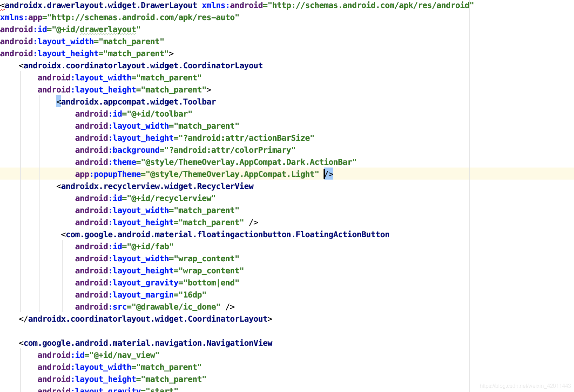This screenshot has height=392, width=574.
Task: Click the DrawerLayout layout_height="match_parent"> line
Action: [x=87, y=54]
